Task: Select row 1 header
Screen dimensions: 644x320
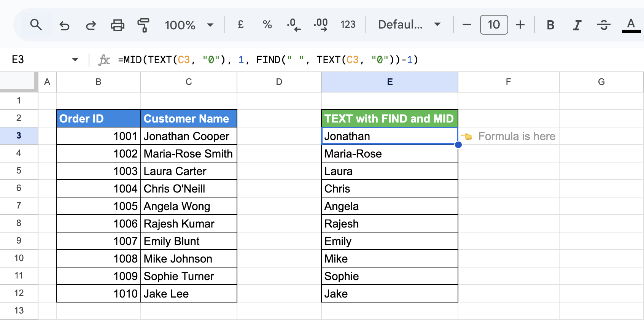Action: pyautogui.click(x=19, y=101)
